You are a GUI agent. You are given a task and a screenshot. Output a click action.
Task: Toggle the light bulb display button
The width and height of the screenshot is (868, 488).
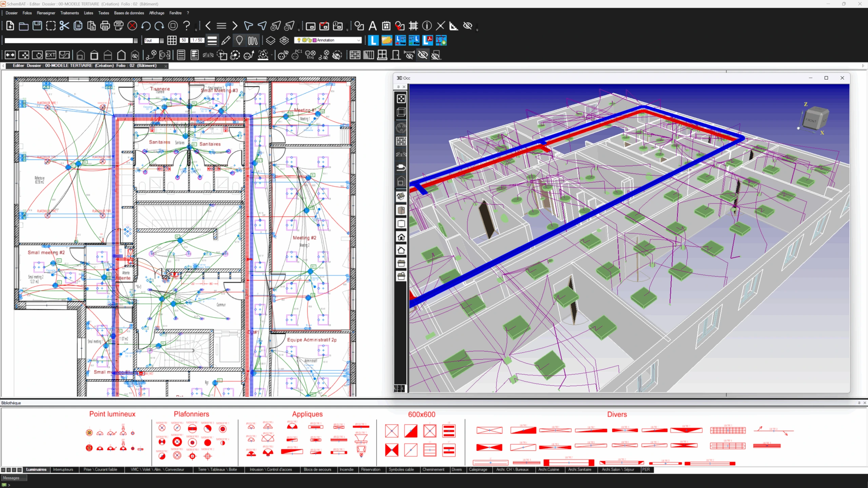pos(239,40)
